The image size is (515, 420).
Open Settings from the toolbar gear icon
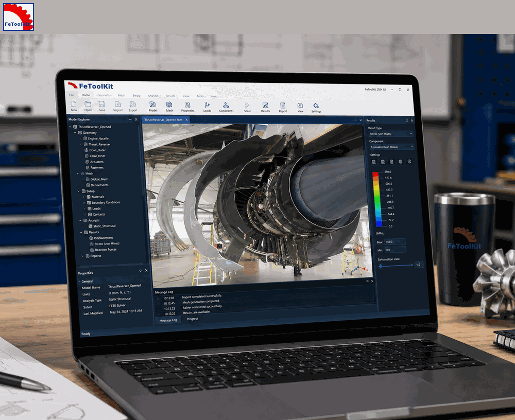coord(316,106)
